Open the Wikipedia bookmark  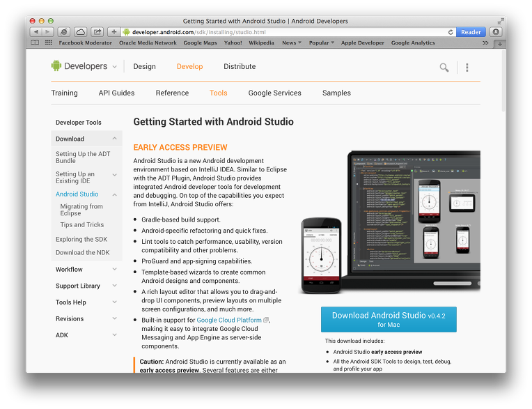click(261, 43)
